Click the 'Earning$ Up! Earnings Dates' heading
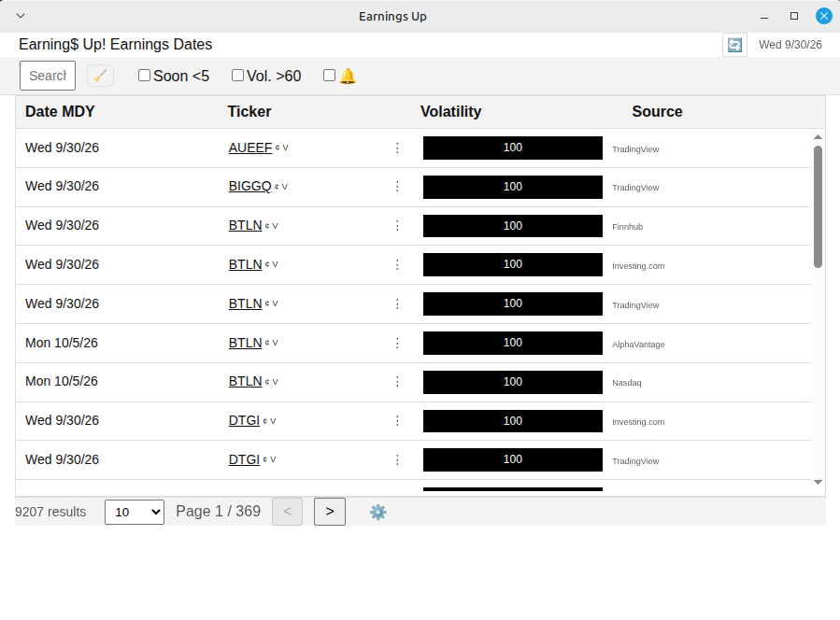The height and width of the screenshot is (620, 840). pos(116,45)
